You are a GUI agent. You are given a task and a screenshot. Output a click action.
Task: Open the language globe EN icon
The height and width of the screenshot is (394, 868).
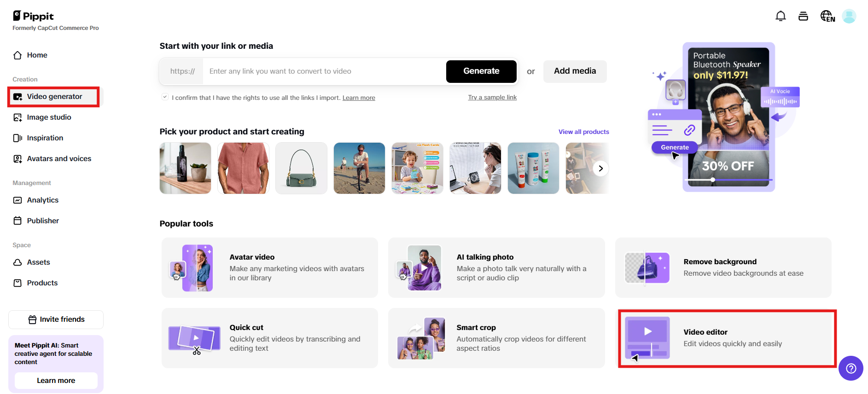[x=827, y=16]
